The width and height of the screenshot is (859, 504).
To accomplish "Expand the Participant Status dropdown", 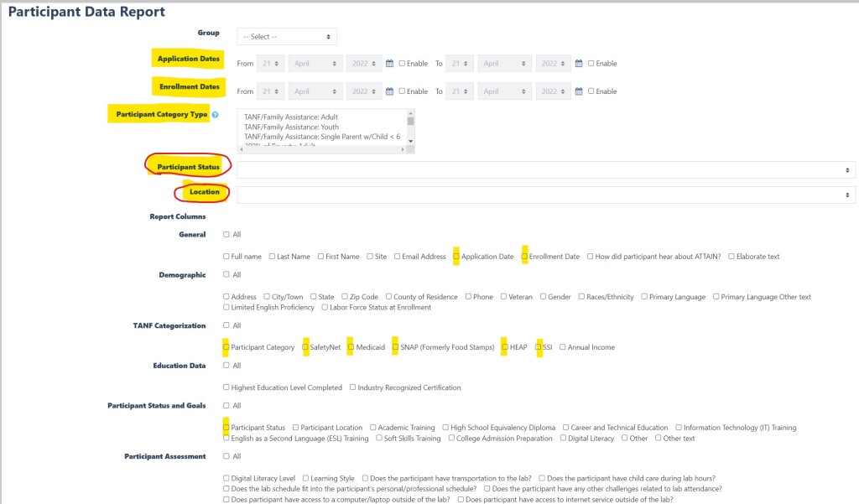I will click(x=545, y=170).
